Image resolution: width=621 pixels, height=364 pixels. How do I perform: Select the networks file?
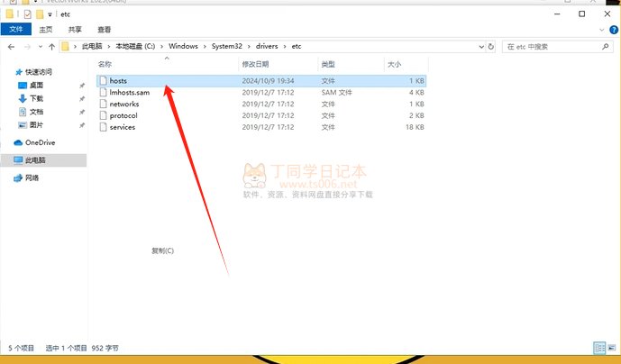[x=261, y=104]
